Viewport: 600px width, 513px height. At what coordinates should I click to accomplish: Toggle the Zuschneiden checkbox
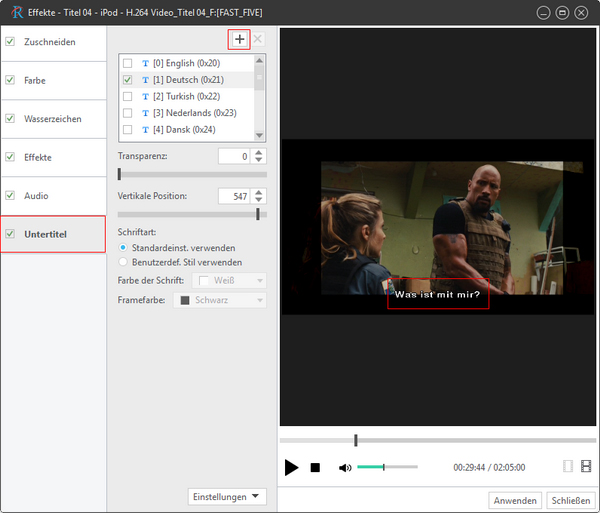point(10,41)
